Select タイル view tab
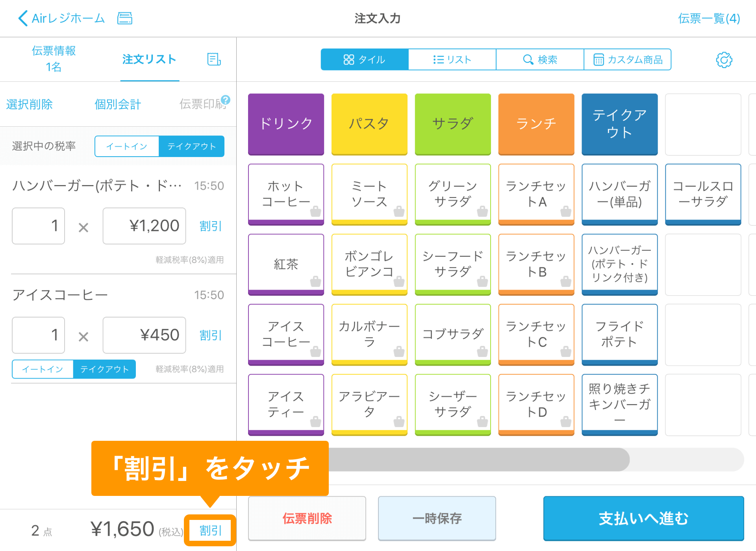The image size is (756, 551). click(x=364, y=59)
